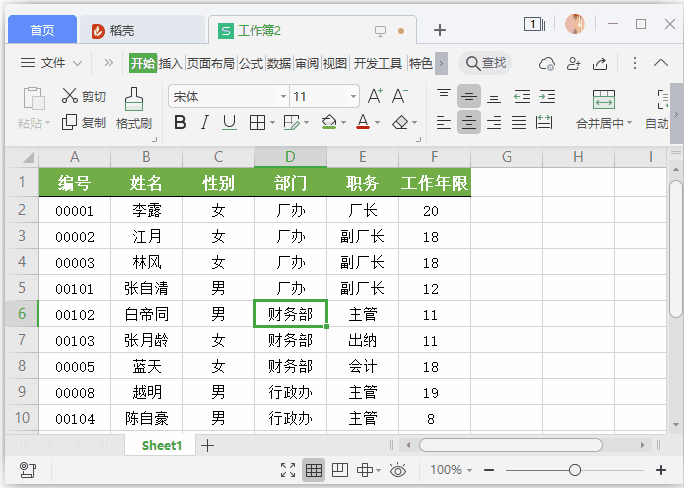This screenshot has height=488, width=684.
Task: Click the 复制 copy button
Action: 84,123
